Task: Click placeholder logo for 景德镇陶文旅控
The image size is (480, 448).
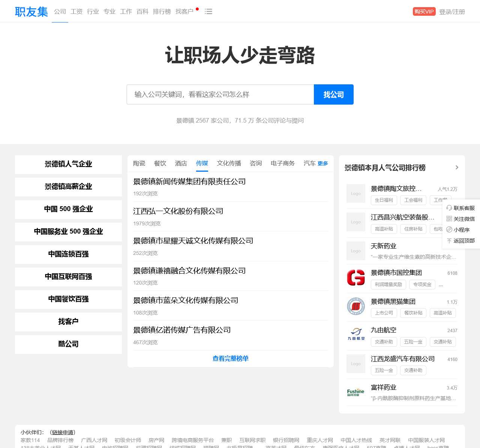Action: coord(356,193)
